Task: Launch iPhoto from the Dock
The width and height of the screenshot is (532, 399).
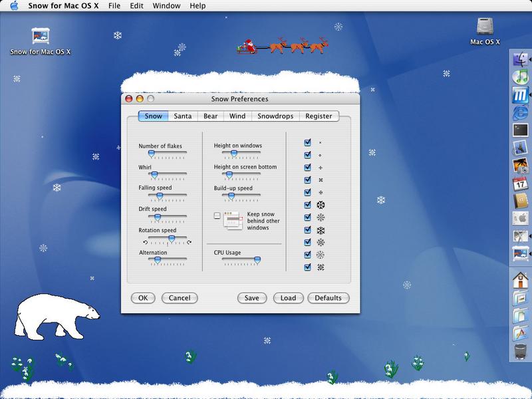Action: (520, 166)
